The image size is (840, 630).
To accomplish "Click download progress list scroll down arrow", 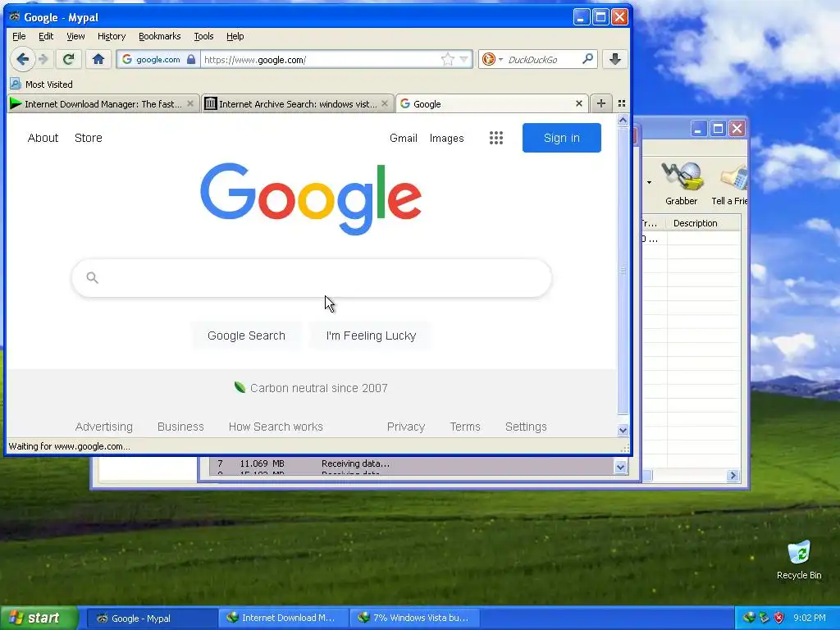I will (620, 467).
